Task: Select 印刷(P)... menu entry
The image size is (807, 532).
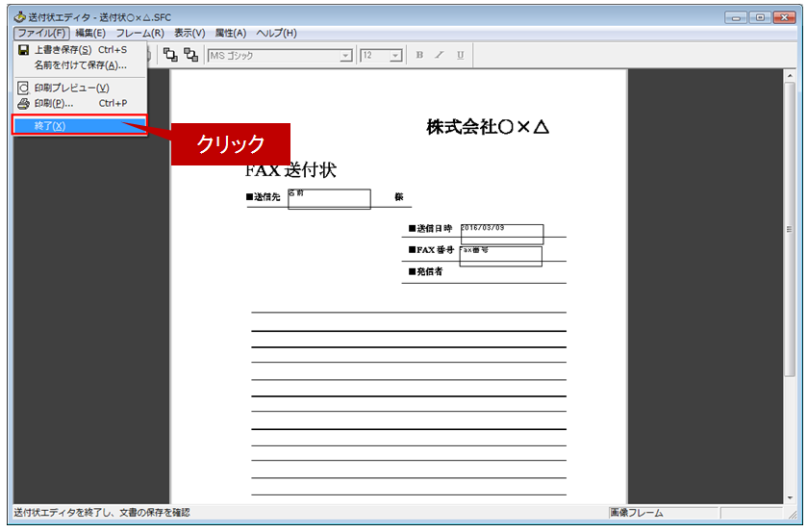Action: (80, 104)
